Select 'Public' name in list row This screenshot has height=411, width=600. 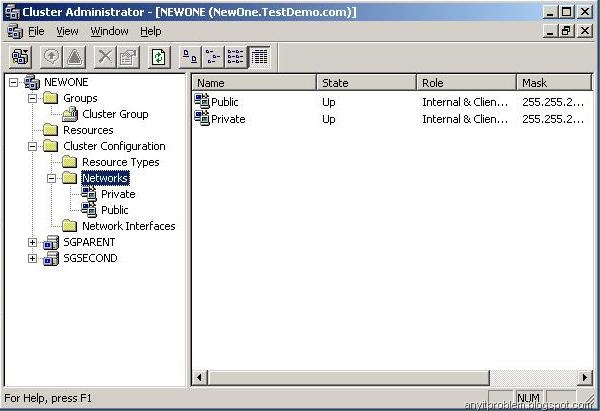click(x=225, y=102)
